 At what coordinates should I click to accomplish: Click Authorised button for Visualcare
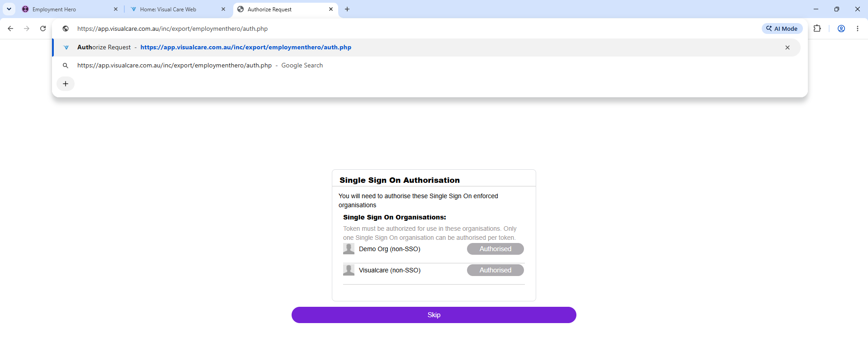click(x=495, y=270)
